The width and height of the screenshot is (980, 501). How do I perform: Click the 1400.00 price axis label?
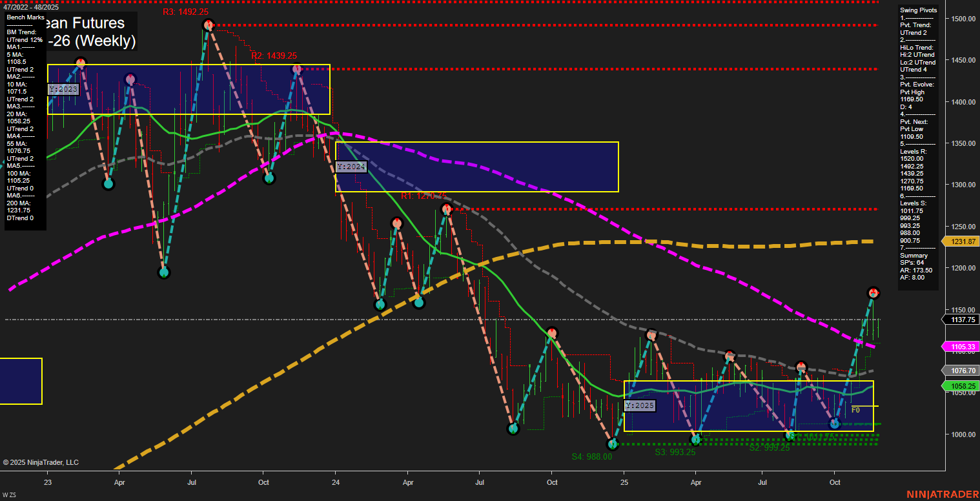click(x=962, y=102)
